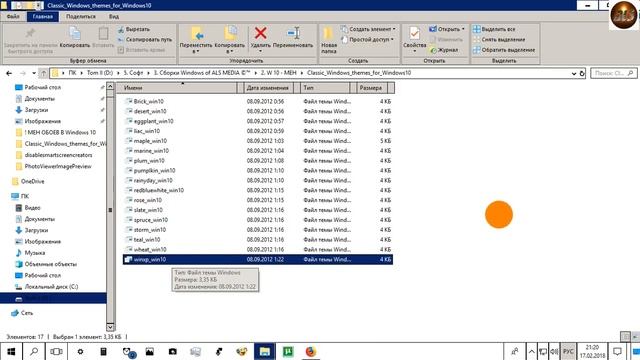Image resolution: width=640 pixels, height=360 pixels.
Task: Select the wheat_win10 theme file
Action: pos(258,249)
